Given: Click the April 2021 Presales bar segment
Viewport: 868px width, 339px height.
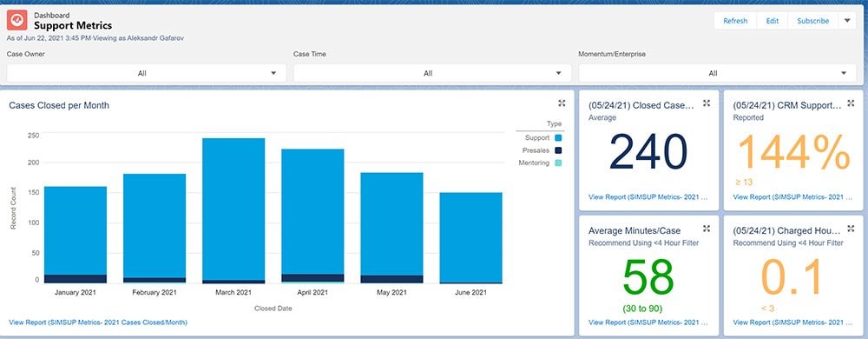Looking at the screenshot, I should click(312, 277).
